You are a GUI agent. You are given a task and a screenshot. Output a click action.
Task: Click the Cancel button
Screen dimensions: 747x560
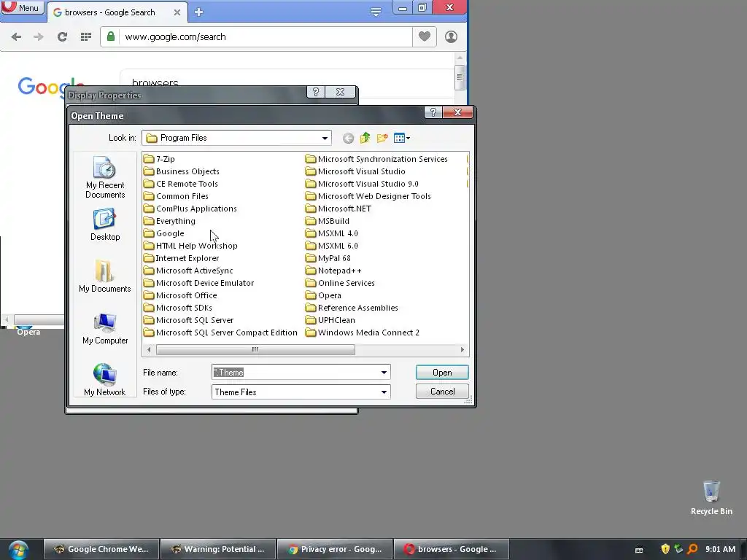[442, 392]
